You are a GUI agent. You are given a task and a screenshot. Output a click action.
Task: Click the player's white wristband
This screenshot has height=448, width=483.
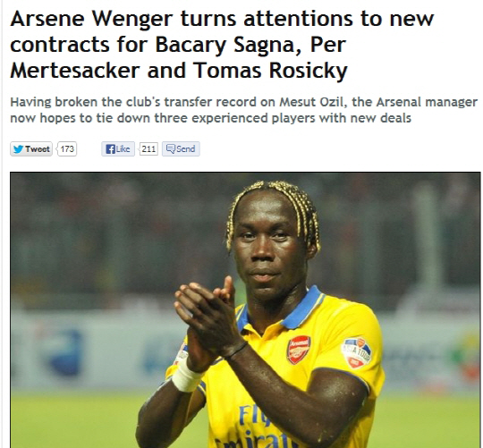coord(185,376)
